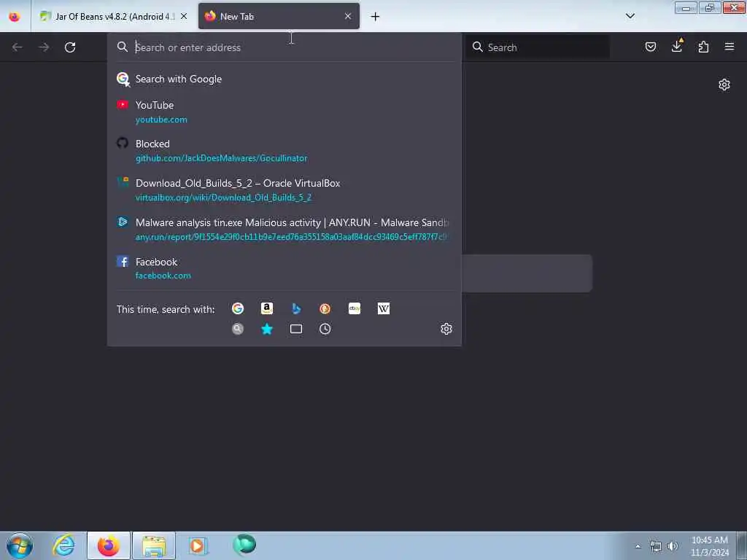Click the 10:45 AM taskbar clock

point(709,545)
